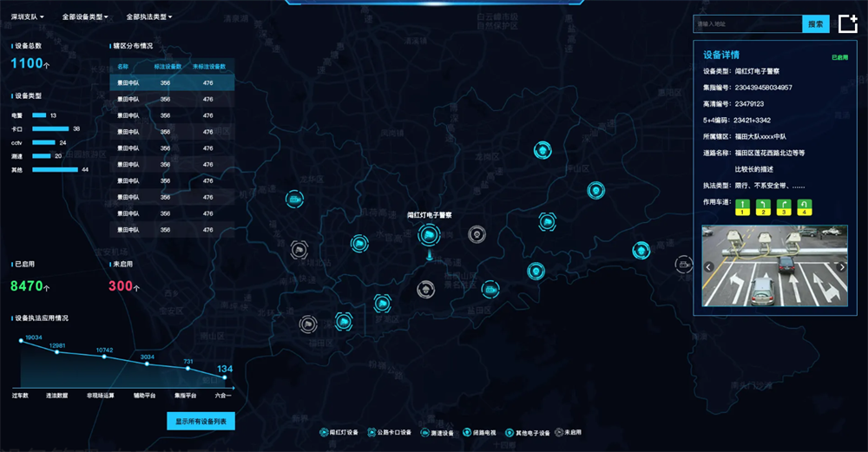This screenshot has height=452, width=868.
Task: Select the highlighted first 景田中队 table row
Action: click(x=171, y=83)
